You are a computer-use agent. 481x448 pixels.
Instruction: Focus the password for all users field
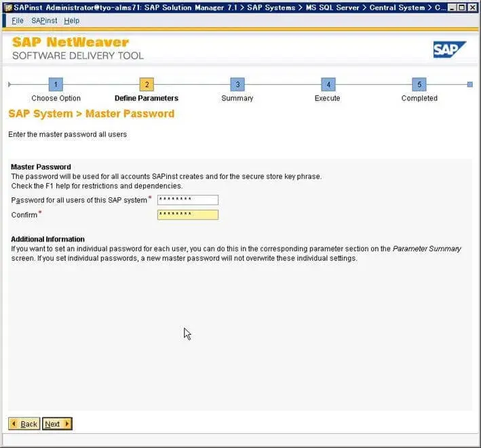pyautogui.click(x=188, y=200)
